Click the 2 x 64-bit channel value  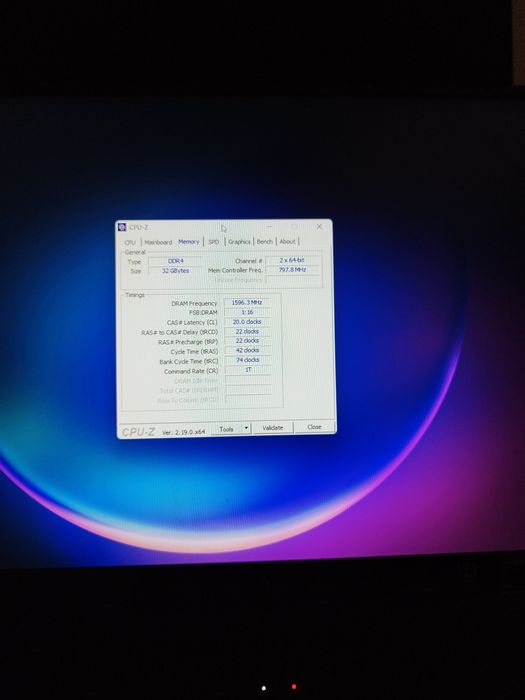[x=292, y=260]
